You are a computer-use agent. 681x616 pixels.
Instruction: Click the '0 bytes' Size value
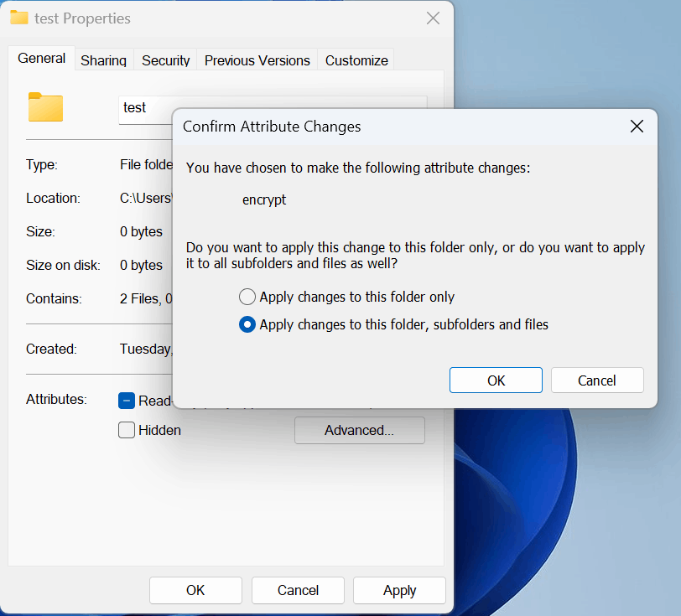coord(141,231)
